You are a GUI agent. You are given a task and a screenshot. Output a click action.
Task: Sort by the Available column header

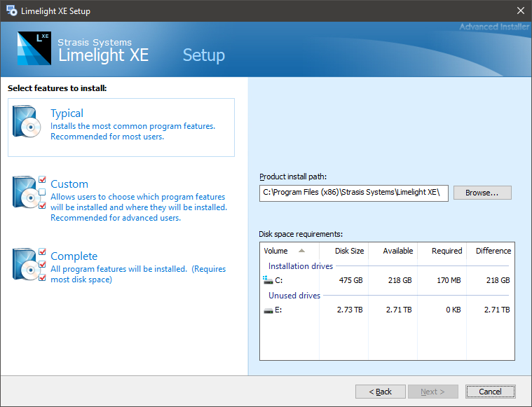point(393,251)
